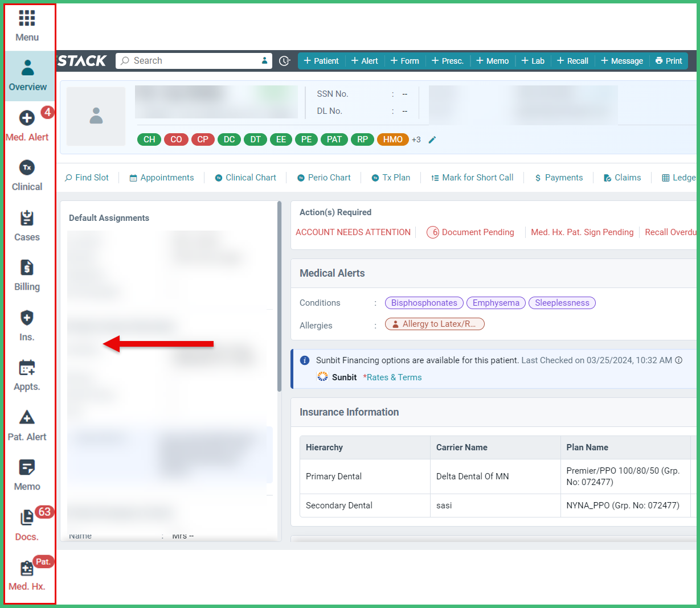Open Med. Alert from the sidebar
The height and width of the screenshot is (608, 700).
pyautogui.click(x=26, y=124)
